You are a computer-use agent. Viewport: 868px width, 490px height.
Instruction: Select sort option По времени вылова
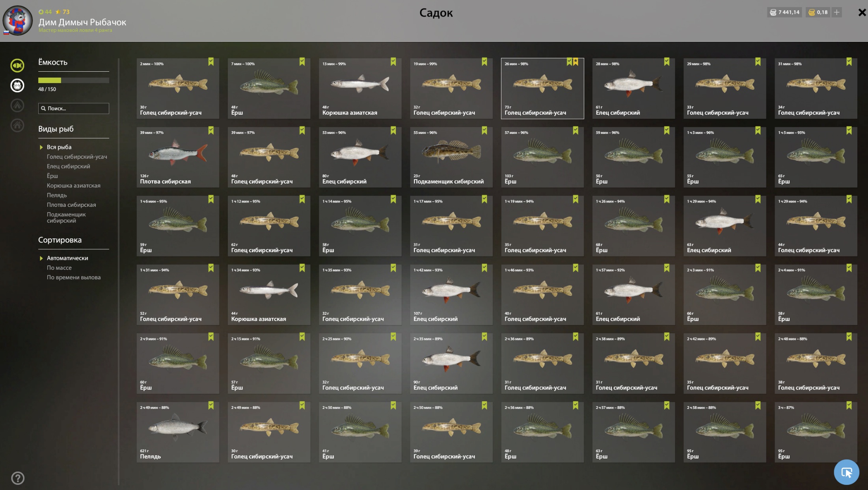click(74, 277)
